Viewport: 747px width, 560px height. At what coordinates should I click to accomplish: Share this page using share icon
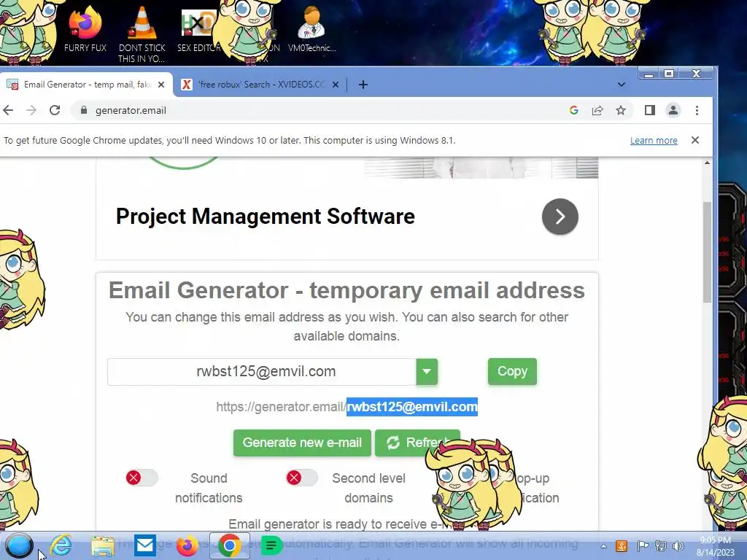click(597, 111)
